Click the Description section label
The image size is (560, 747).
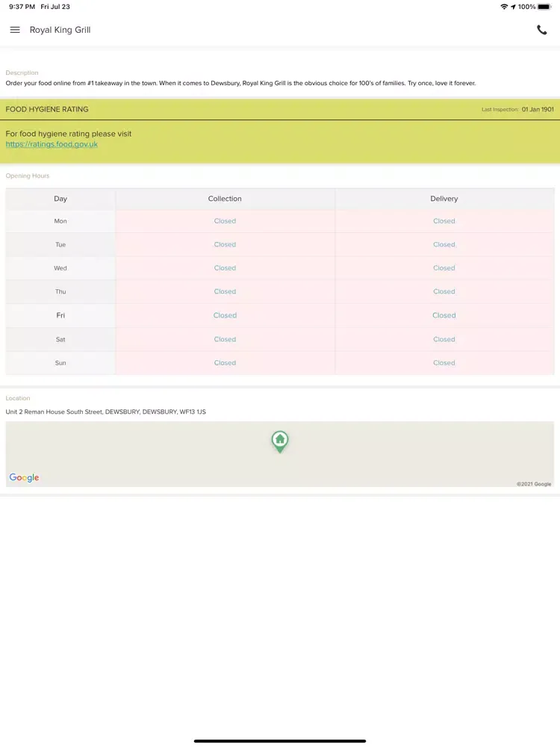[x=22, y=73]
